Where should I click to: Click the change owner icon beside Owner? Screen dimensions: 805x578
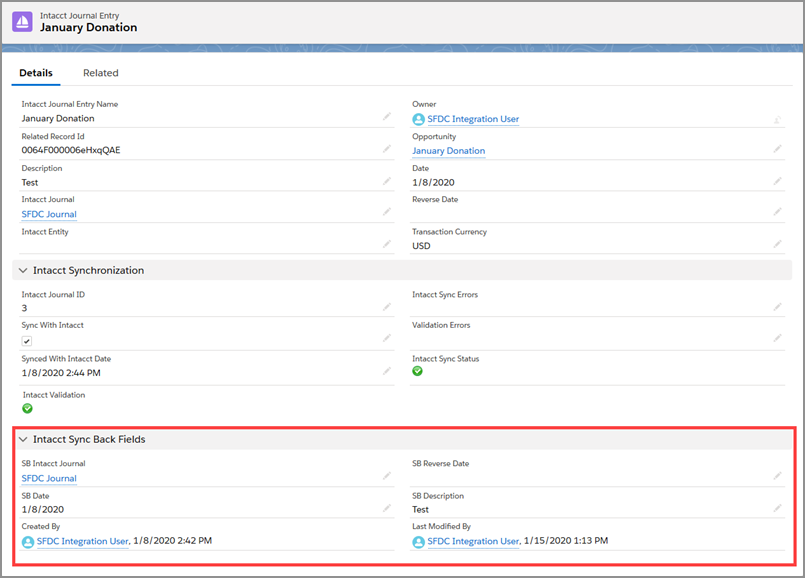tap(777, 118)
